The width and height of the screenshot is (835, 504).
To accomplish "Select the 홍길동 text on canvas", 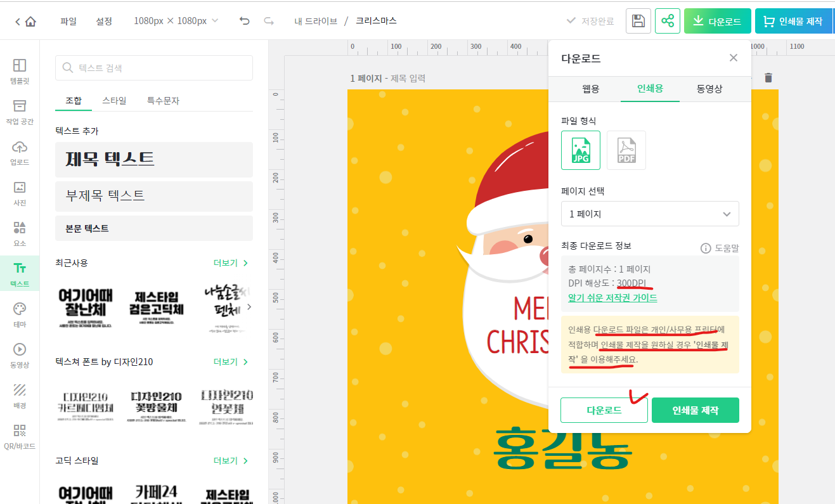I will (562, 448).
